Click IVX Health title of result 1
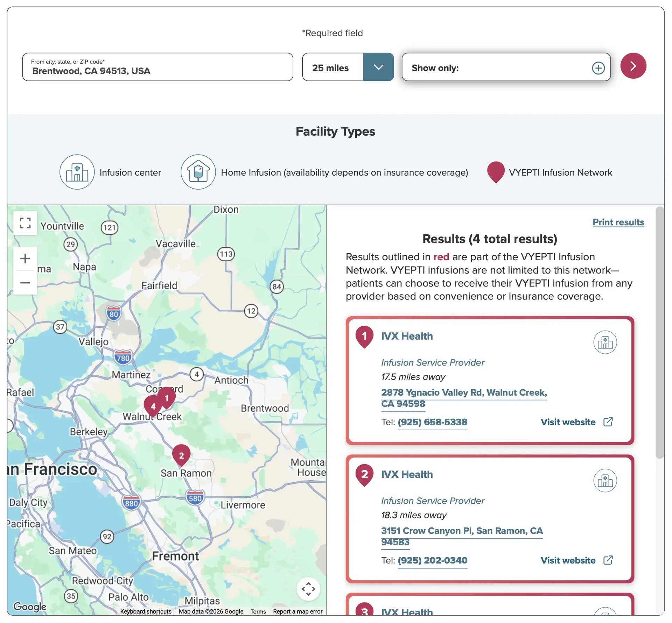The width and height of the screenshot is (672, 623). click(407, 336)
